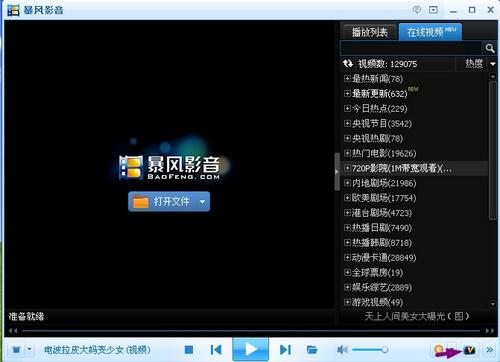This screenshot has height=362, width=500.
Task: Click the playback seek bar
Action: click(251, 331)
